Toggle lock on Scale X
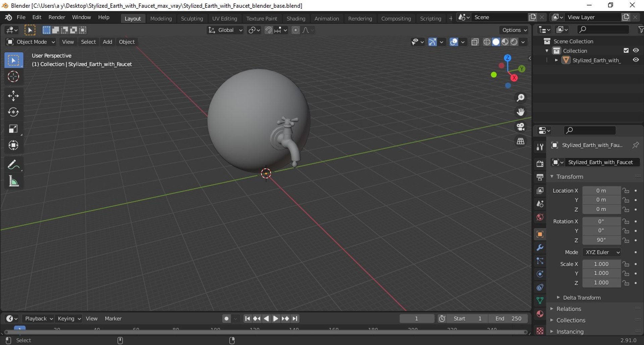Viewport: 644px width, 345px height. point(626,264)
